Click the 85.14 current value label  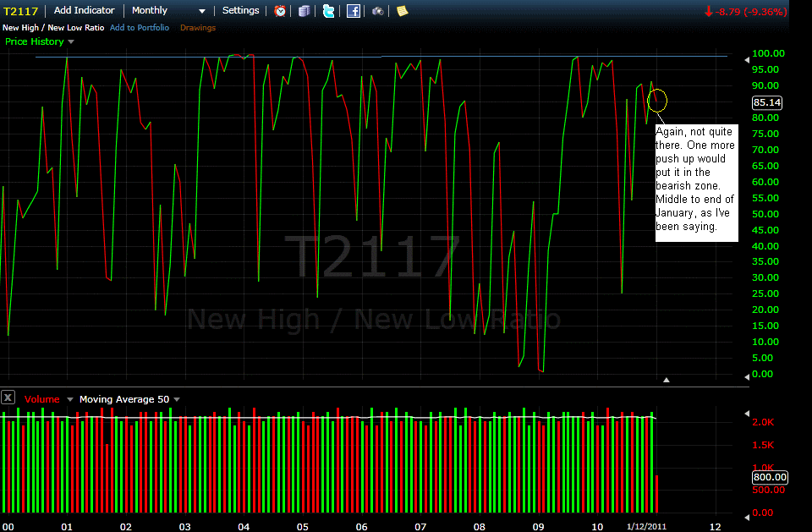point(767,102)
